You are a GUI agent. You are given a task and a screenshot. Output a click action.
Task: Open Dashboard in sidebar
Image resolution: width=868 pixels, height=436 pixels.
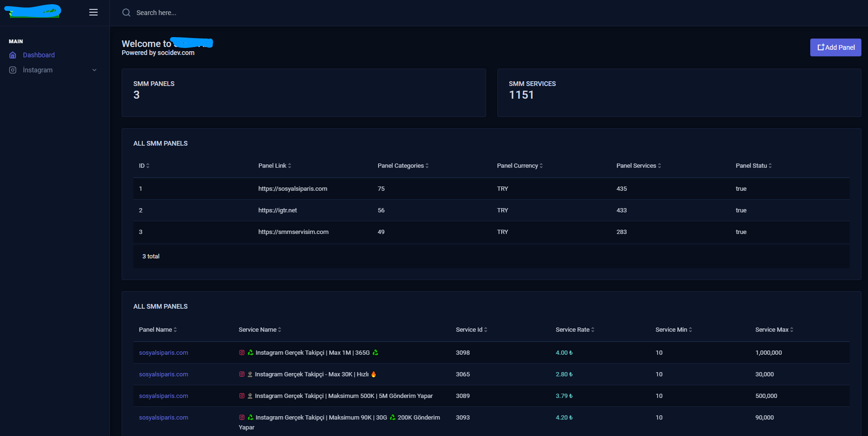pyautogui.click(x=39, y=55)
